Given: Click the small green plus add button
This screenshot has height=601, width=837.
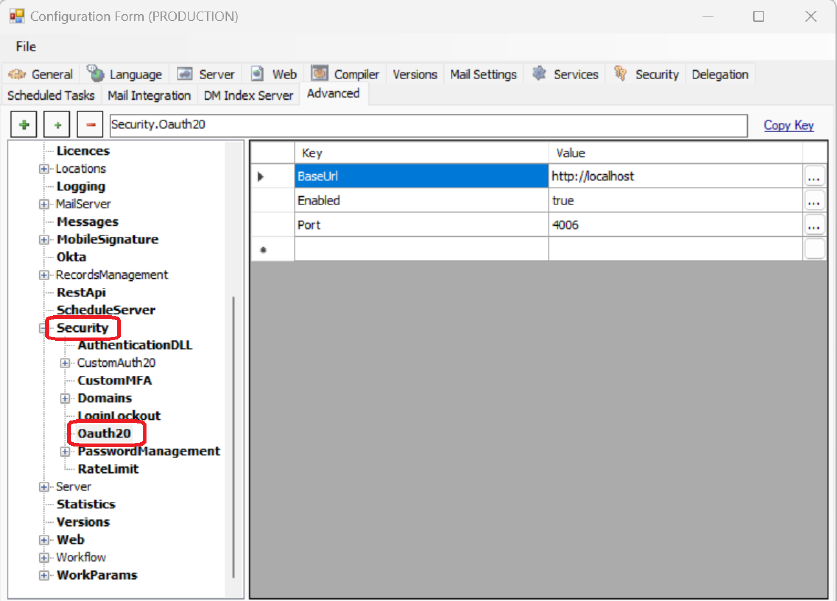Looking at the screenshot, I should point(57,125).
